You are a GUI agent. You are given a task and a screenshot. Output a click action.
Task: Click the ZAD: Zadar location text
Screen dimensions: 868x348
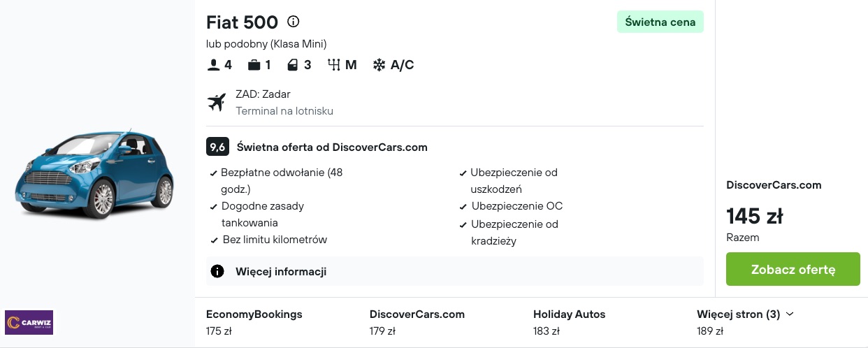[x=263, y=94]
